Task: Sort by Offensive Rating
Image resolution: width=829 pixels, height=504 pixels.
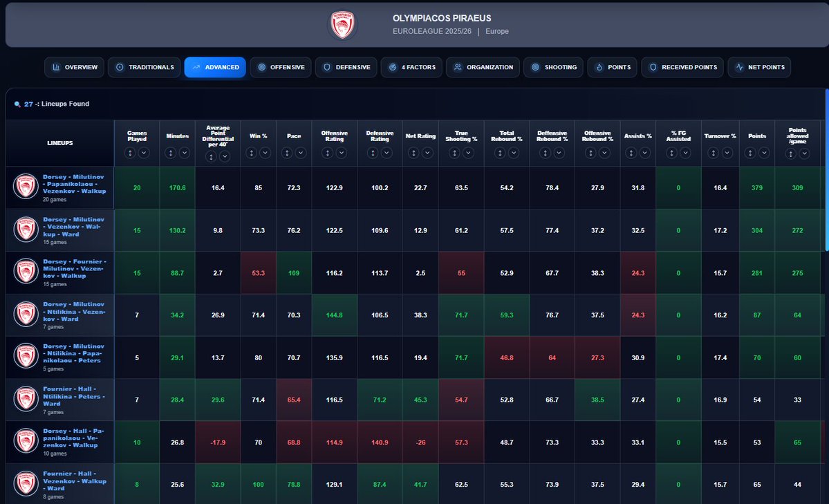Action: click(x=327, y=153)
